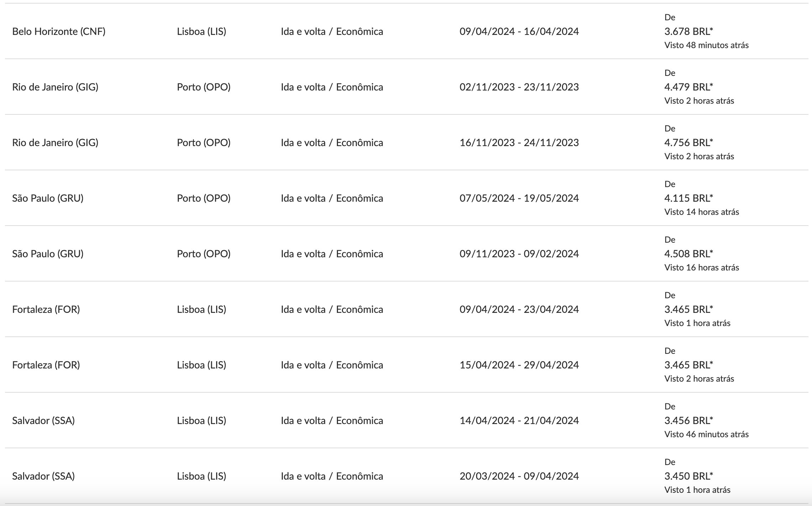Choose Fortaleza fare seen 2 horas atrás
812x506 pixels.
[x=688, y=365]
